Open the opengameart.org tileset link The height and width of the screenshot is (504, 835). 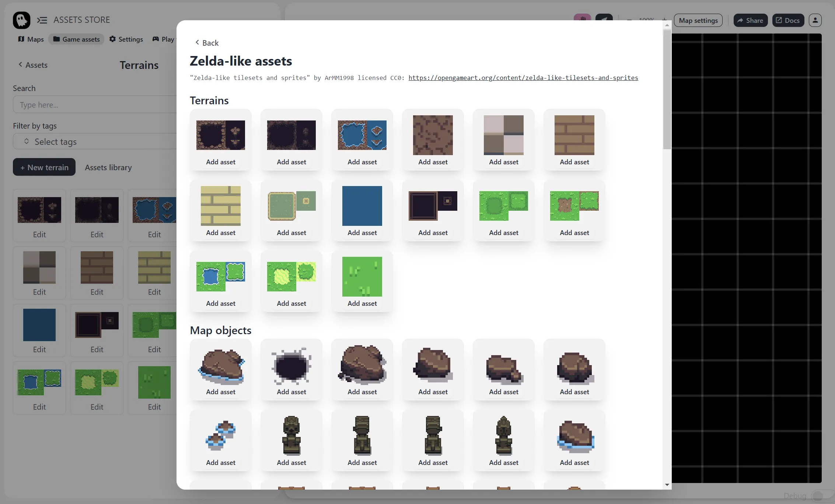523,78
